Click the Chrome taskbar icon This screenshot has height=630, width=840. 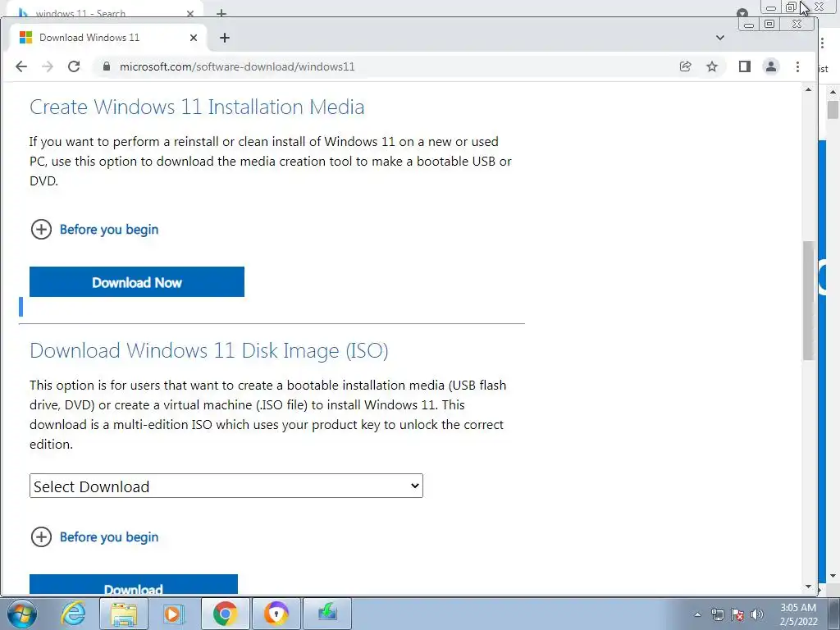pos(225,614)
